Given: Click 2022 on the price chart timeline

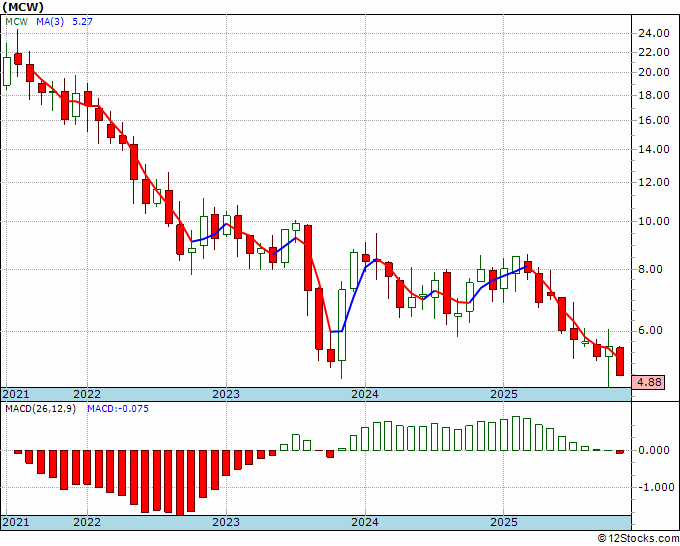Looking at the screenshot, I should pyautogui.click(x=87, y=394).
